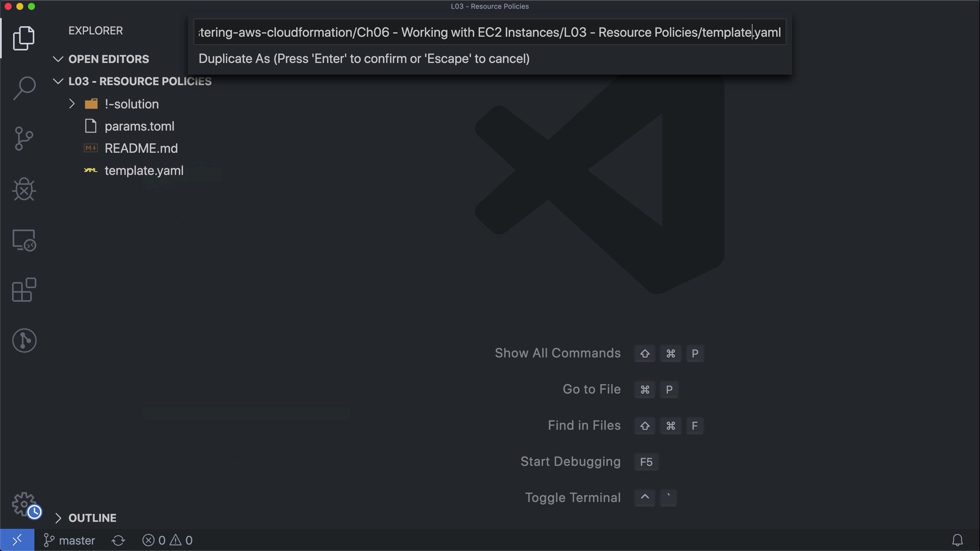Screen dimensions: 980x551
Task: Open the Extensions view
Action: tap(24, 290)
